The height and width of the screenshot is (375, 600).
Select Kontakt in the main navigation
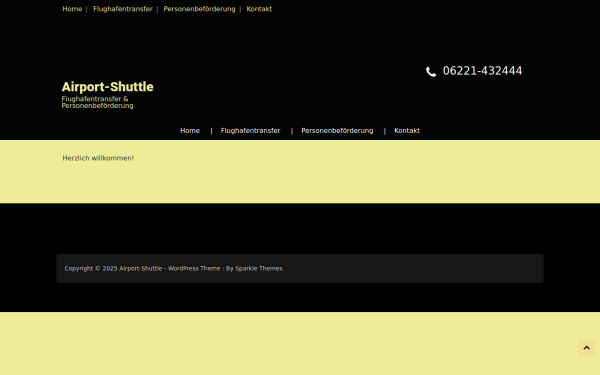pyautogui.click(x=407, y=130)
